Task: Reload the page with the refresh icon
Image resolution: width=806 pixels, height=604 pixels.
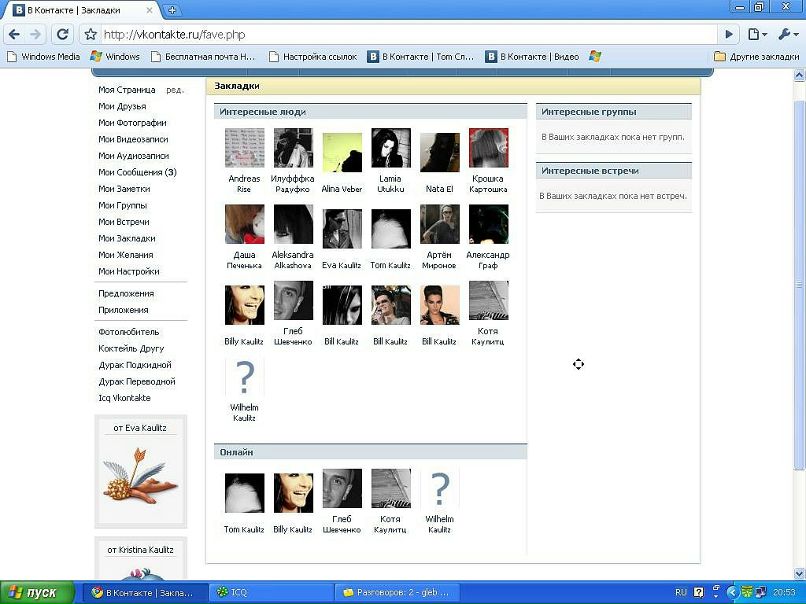Action: (x=63, y=34)
